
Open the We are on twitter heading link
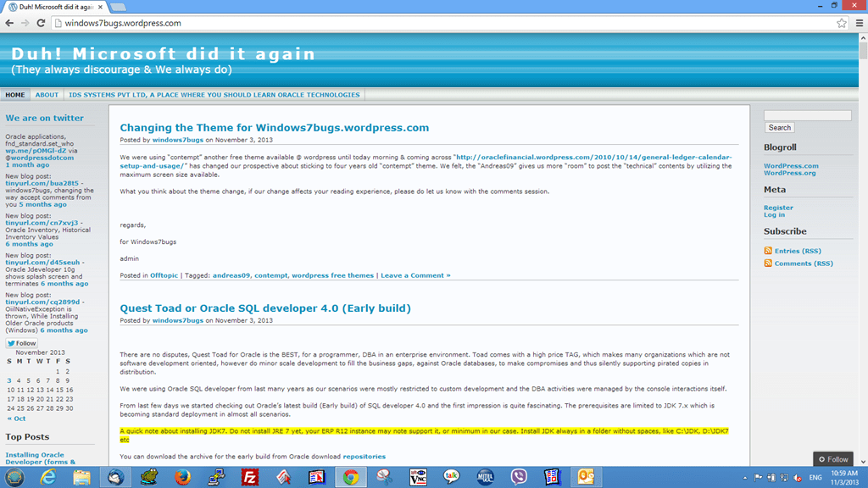[x=44, y=118]
